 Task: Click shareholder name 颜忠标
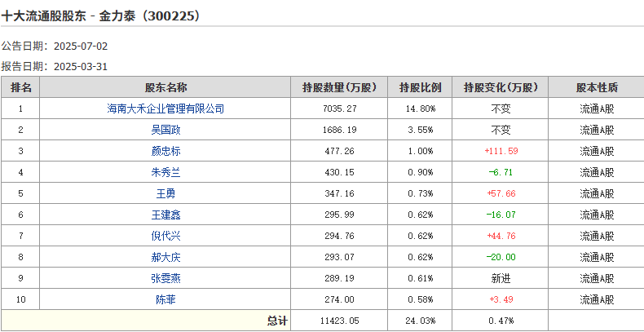coord(165,151)
